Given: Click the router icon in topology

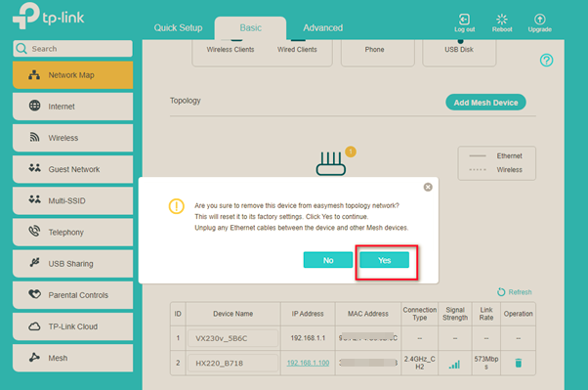Looking at the screenshot, I should point(331,163).
